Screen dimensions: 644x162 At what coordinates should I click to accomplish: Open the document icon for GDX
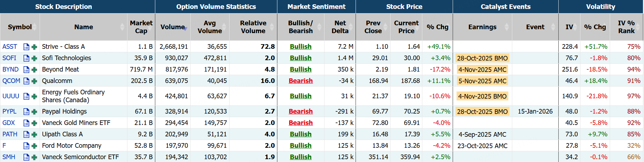(26, 123)
